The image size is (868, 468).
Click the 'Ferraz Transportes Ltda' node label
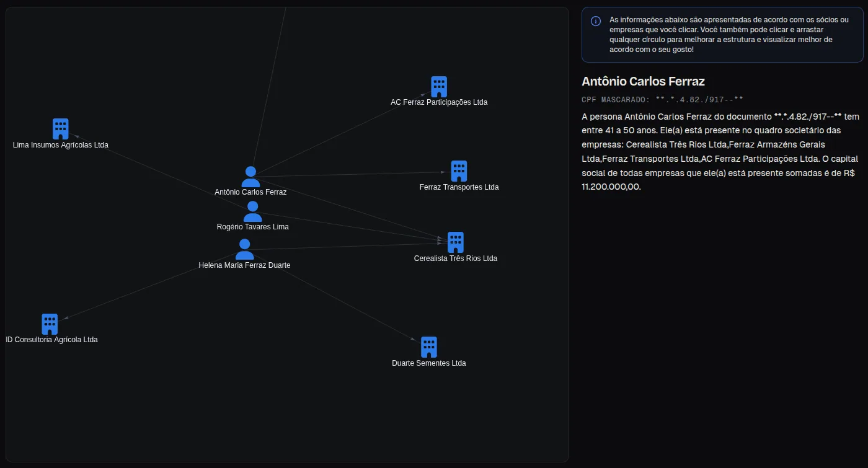pyautogui.click(x=459, y=187)
